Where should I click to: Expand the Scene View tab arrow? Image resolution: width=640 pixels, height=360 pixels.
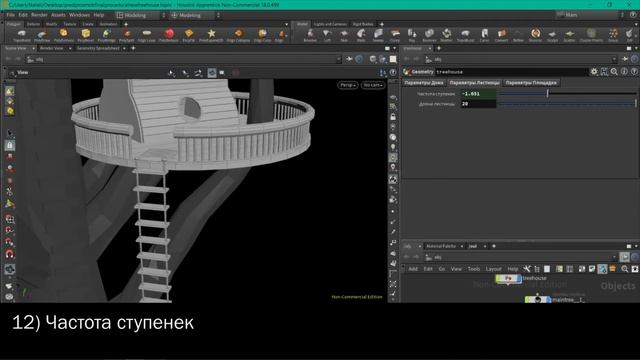[33, 49]
